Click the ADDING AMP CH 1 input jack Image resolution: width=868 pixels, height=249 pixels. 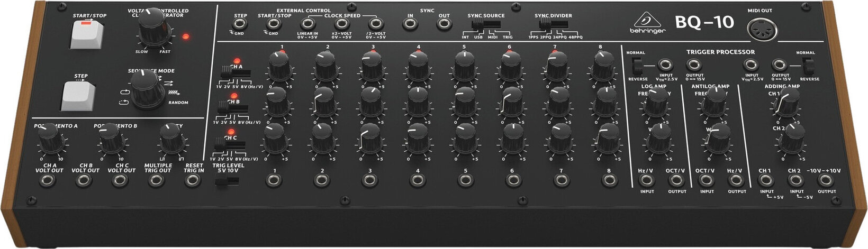[766, 181]
